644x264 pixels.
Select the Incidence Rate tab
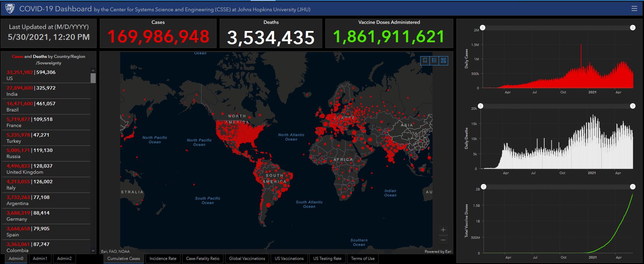pos(163,259)
